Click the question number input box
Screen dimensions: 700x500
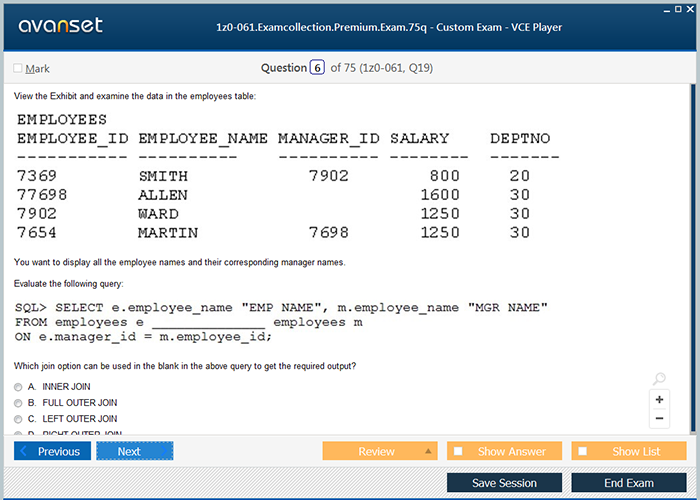(x=317, y=68)
